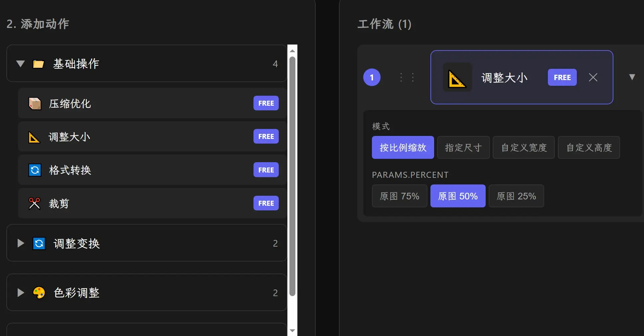Expand the 调整变换 category
Screen dimensions: 644x336
(20, 243)
